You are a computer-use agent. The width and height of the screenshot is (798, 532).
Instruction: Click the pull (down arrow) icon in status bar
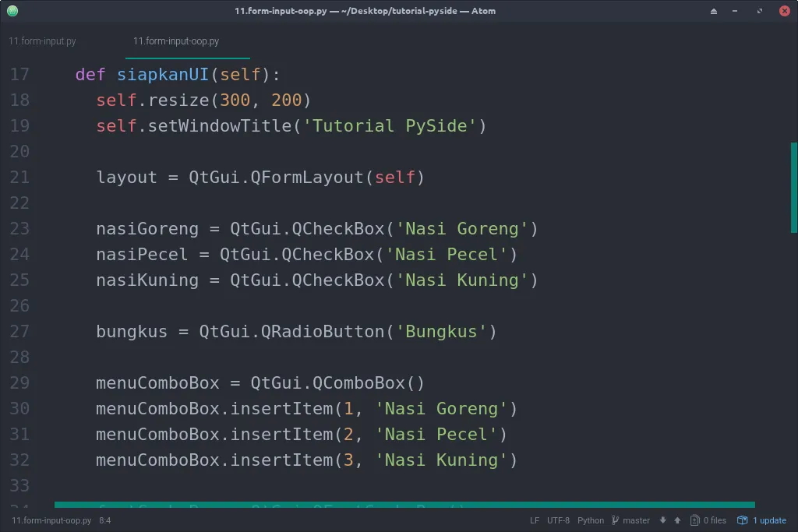662,520
